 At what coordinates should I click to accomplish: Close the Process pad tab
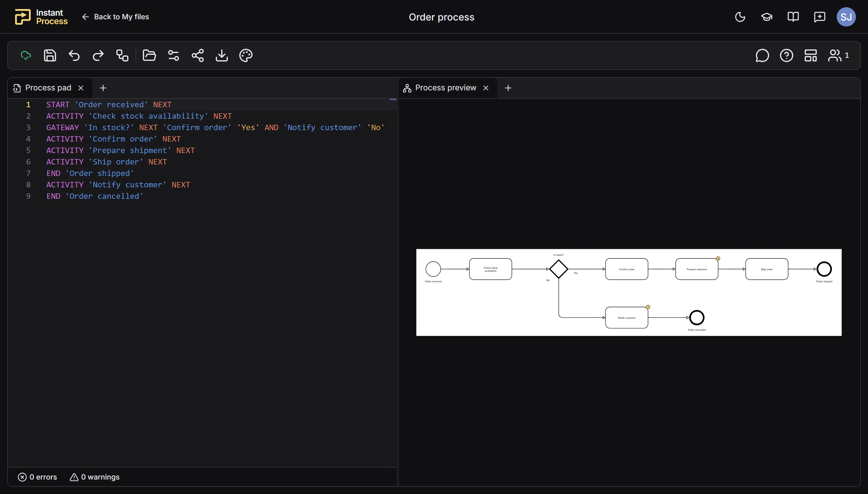point(81,88)
